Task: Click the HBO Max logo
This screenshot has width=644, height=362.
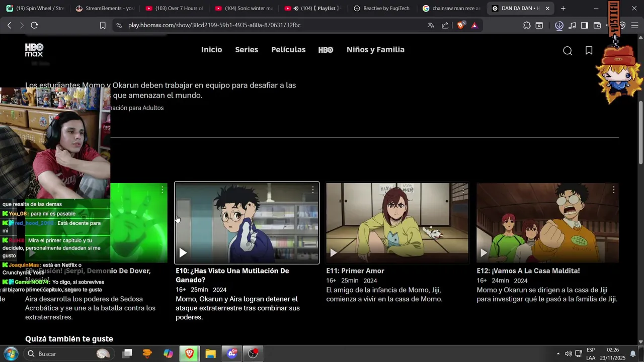Action: click(x=34, y=50)
